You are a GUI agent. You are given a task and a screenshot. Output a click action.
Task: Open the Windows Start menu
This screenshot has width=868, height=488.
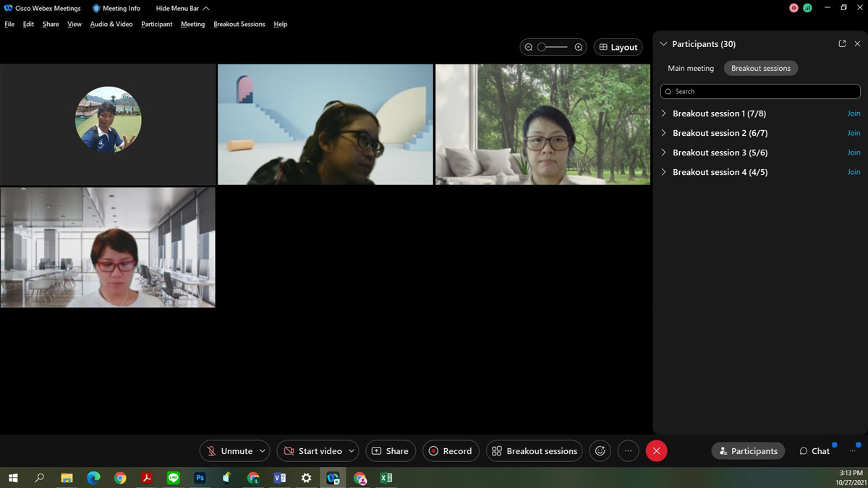pos(13,478)
